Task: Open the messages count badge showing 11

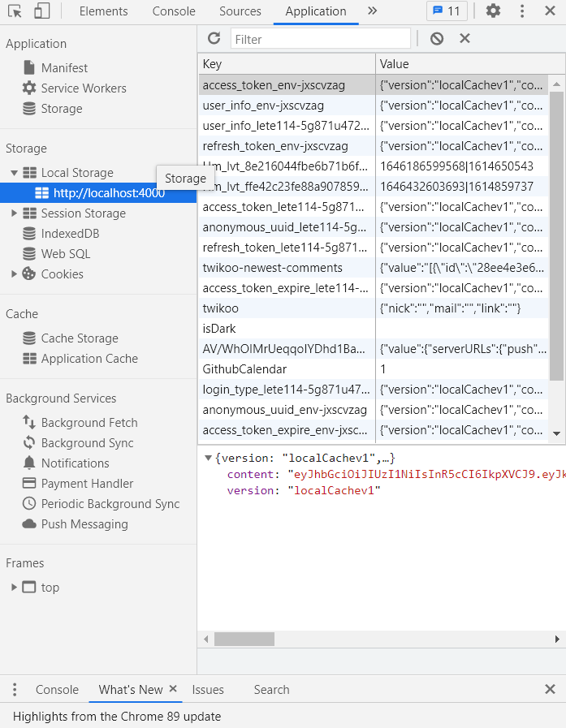Action: (x=446, y=11)
